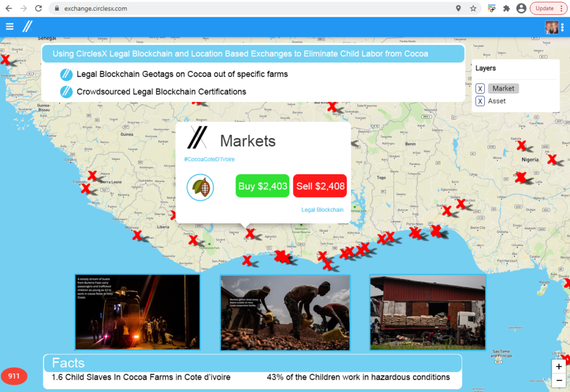Bookmark this page with the star

473,8
